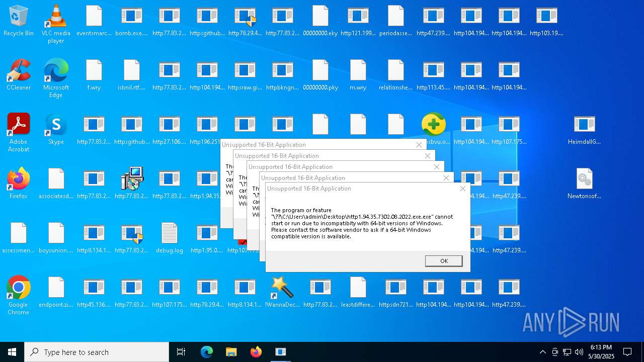Select the installer-style http77.83.2 setup icon
Screen dimensions: 644x362
pyautogui.click(x=132, y=184)
